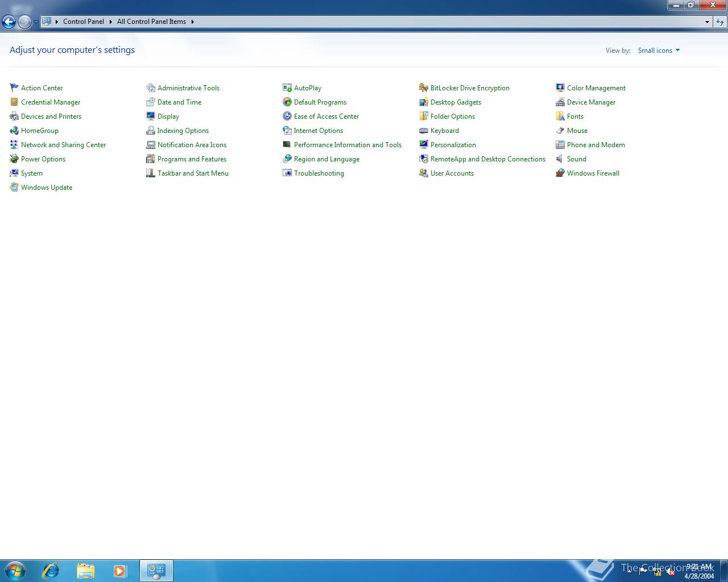Click the All Control Panel Items breadcrumb
The image size is (728, 582).
[x=151, y=22]
